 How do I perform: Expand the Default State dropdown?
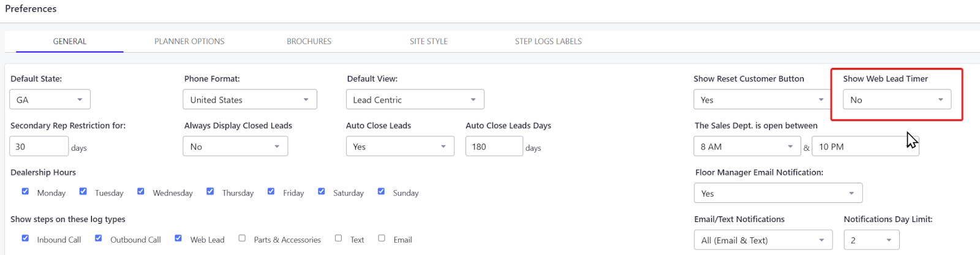pyautogui.click(x=50, y=100)
